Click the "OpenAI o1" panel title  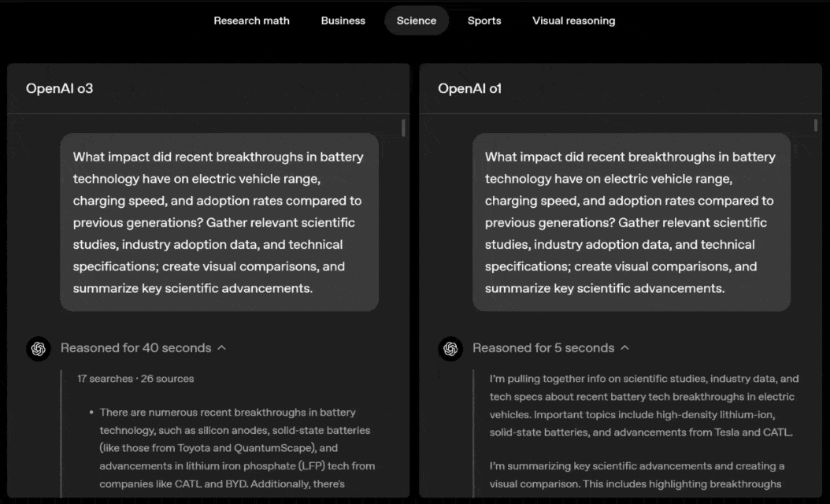click(x=469, y=88)
